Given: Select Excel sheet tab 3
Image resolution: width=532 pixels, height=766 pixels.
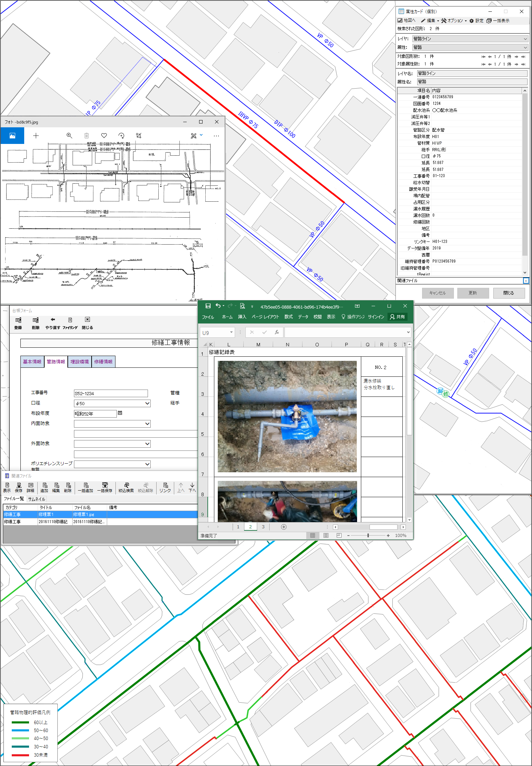Looking at the screenshot, I should tap(263, 527).
